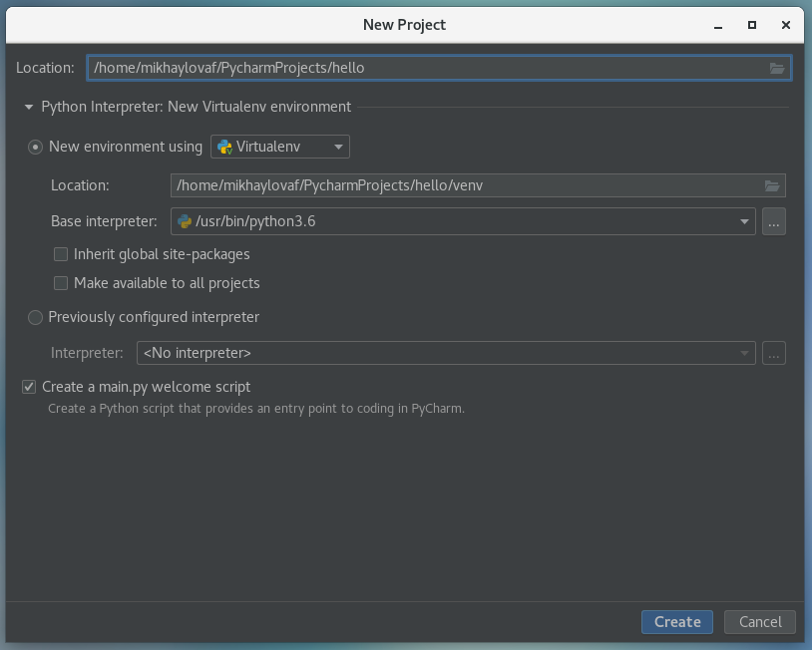Open the No interpreter dropdown list
This screenshot has width=812, height=650.
pyautogui.click(x=445, y=353)
